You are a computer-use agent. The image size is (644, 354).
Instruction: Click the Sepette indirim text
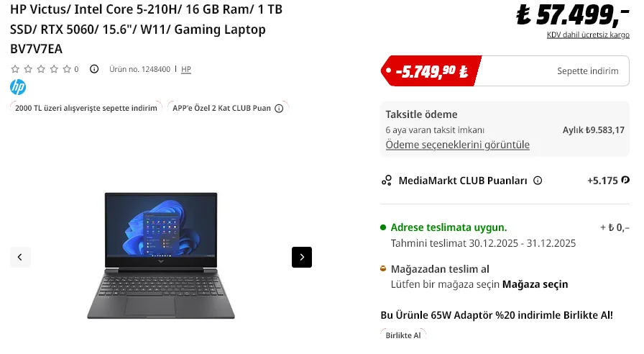[587, 71]
